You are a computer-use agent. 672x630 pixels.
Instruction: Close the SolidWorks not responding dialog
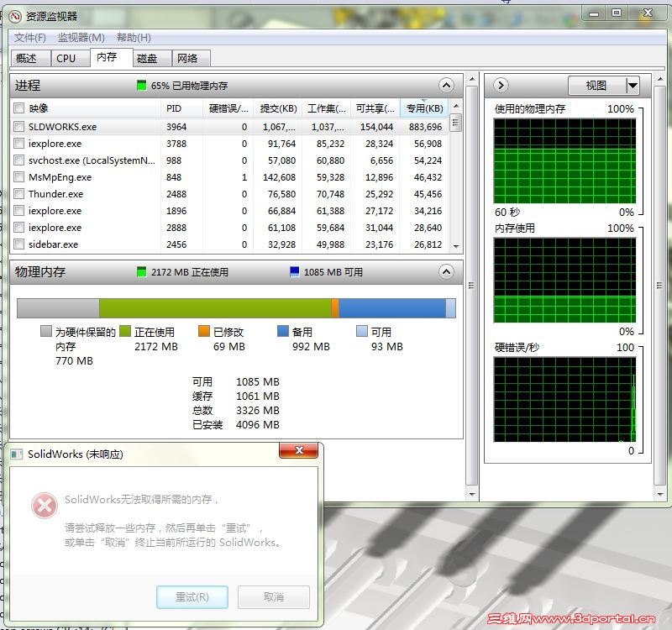click(x=299, y=450)
